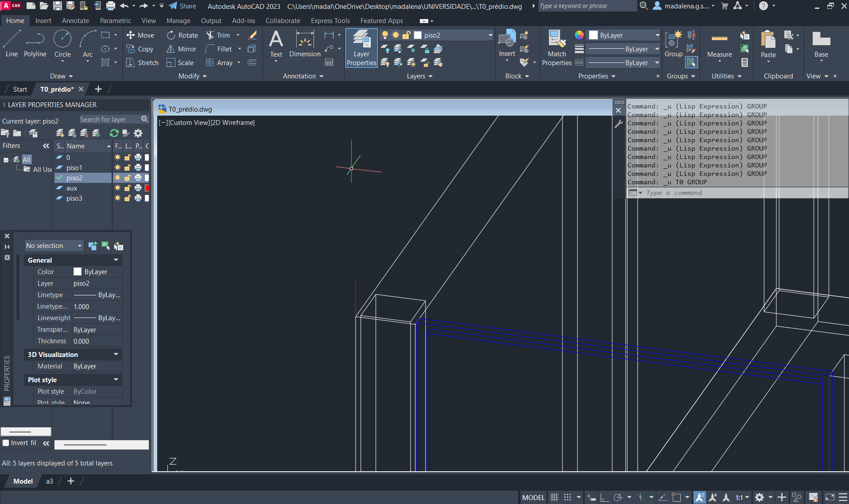Toggle the Invert filter checkbox
Viewport: 849px width, 504px height.
(x=6, y=443)
